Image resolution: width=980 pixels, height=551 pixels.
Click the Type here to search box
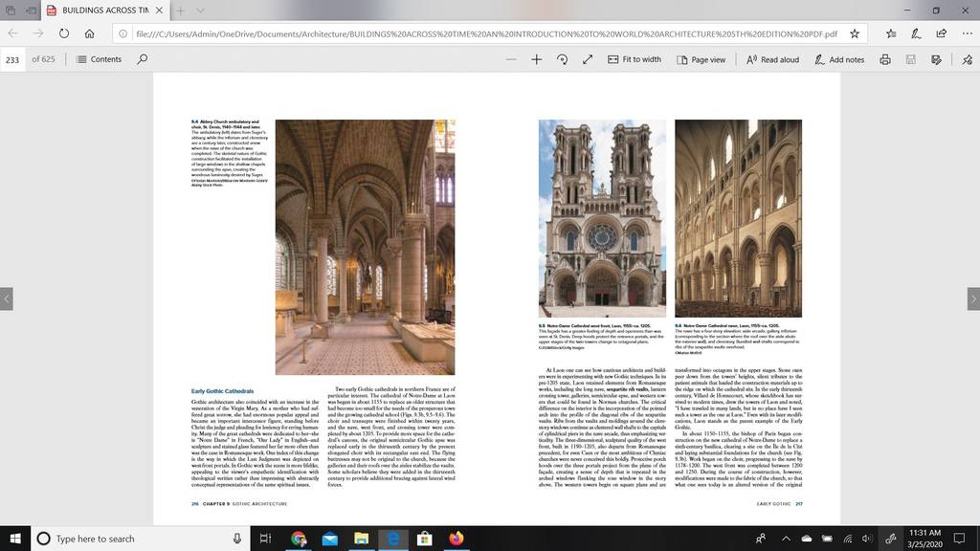pos(141,539)
